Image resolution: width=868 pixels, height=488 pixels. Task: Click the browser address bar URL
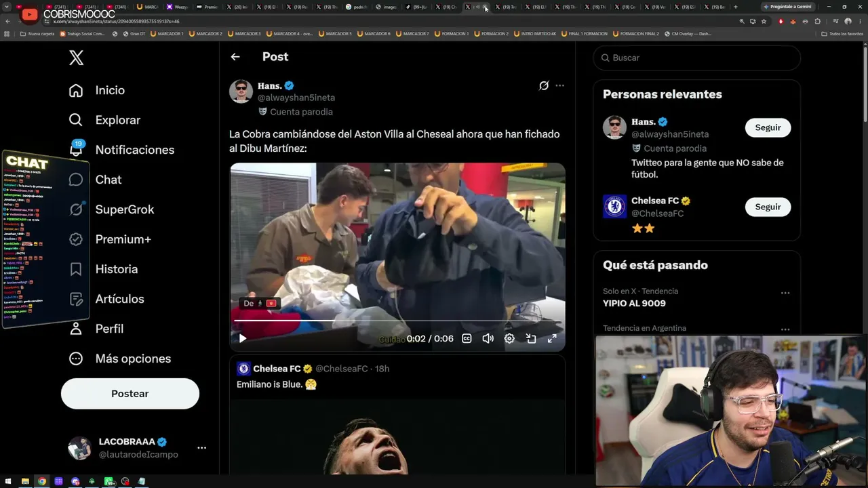[117, 22]
